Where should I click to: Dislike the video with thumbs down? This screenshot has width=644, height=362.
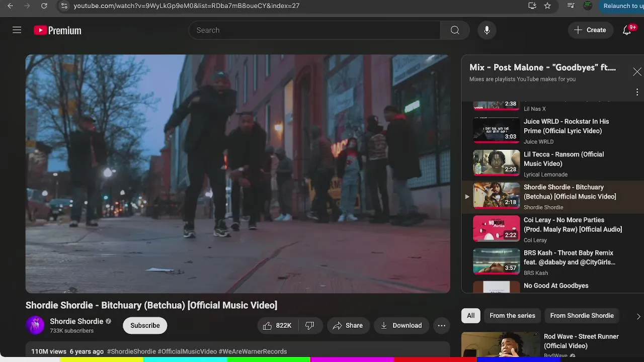(310, 325)
